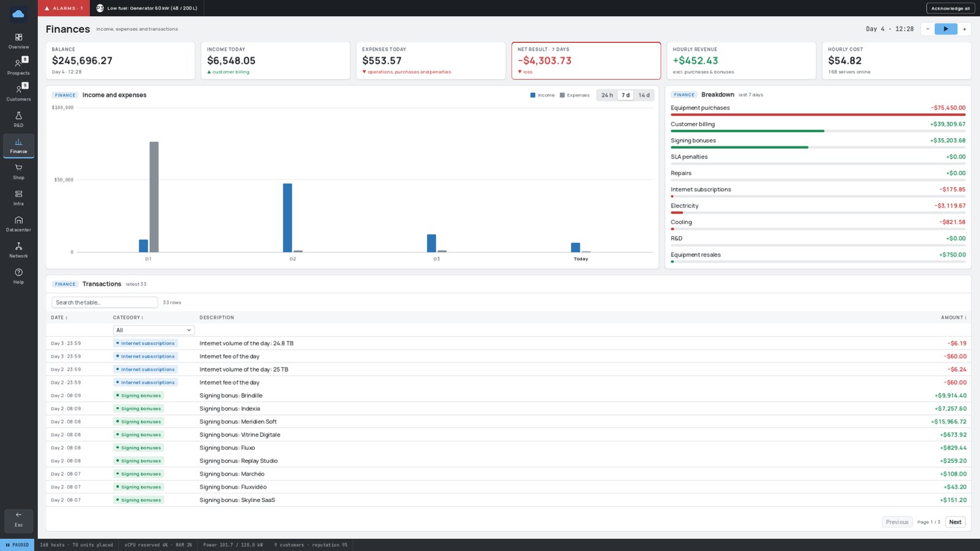This screenshot has width=980, height=551.
Task: Click the Balance summary card
Action: 121,61
